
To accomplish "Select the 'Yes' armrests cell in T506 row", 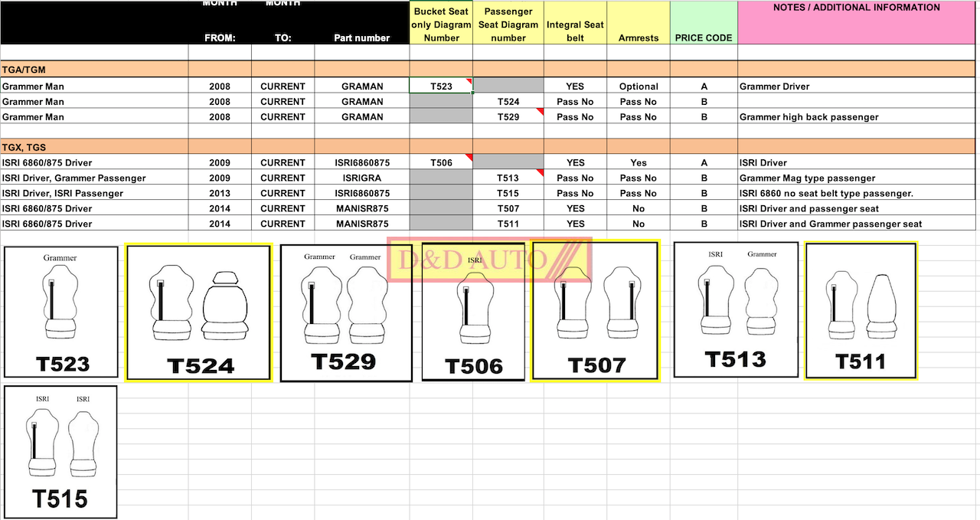I will (x=639, y=162).
